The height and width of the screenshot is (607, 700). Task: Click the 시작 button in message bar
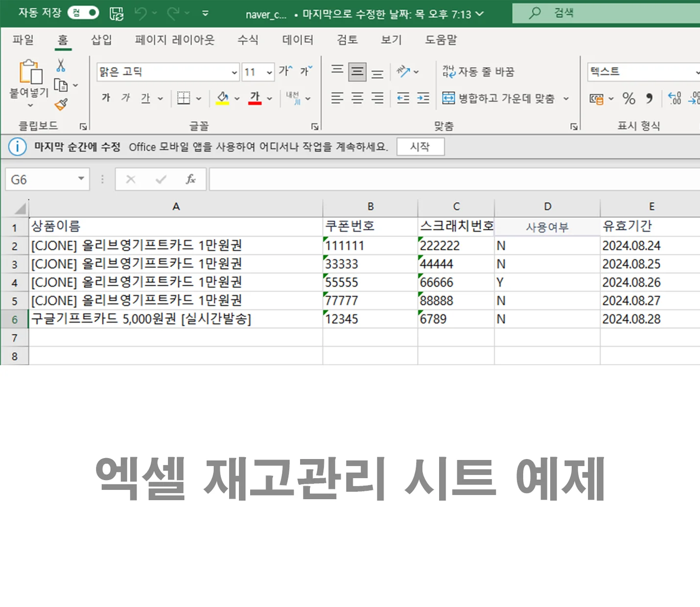click(420, 146)
